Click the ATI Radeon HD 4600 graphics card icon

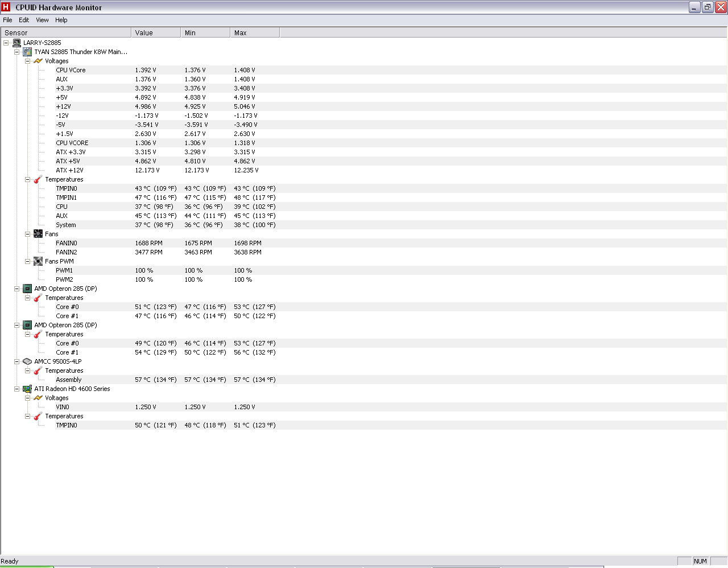pos(27,389)
